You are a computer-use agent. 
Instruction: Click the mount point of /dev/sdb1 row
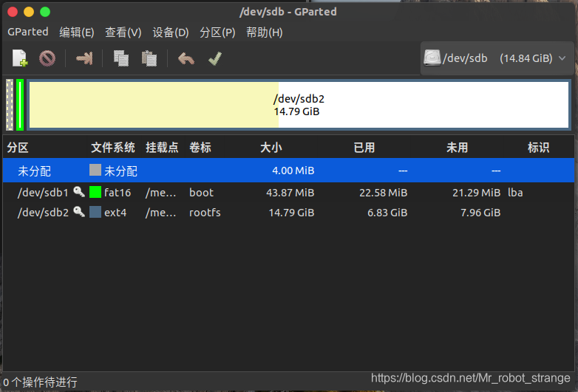(x=160, y=192)
